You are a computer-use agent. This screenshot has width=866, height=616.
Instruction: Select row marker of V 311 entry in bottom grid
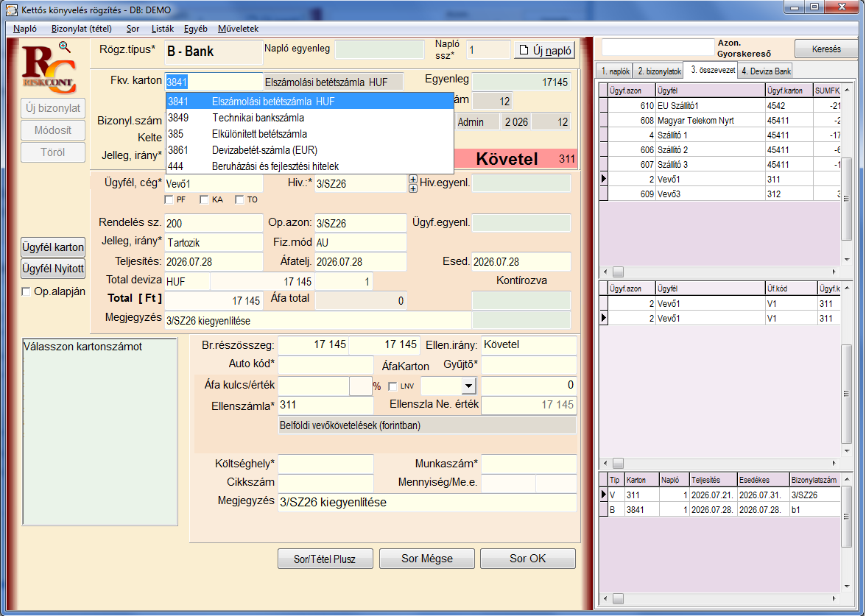604,495
